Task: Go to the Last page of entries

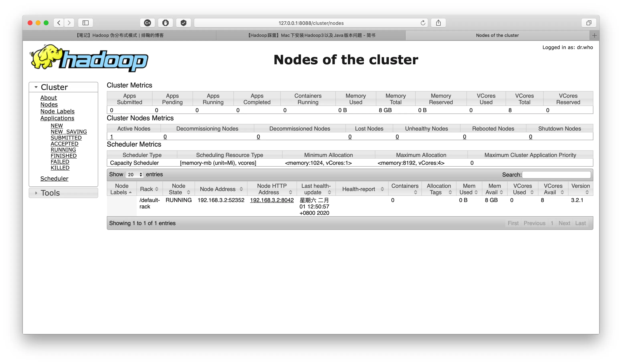Action: click(x=580, y=223)
